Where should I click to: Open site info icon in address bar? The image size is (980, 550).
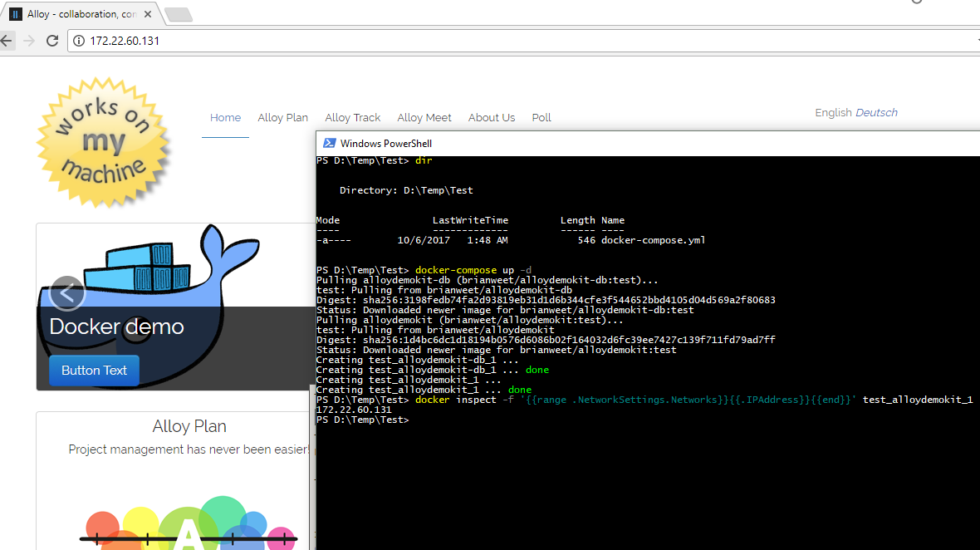click(x=79, y=41)
